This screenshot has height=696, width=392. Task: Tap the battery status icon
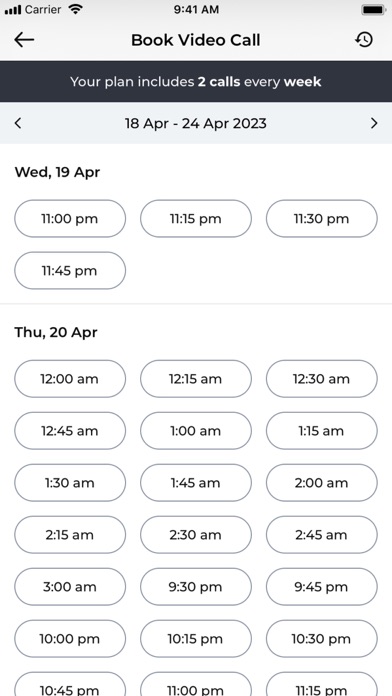click(374, 9)
